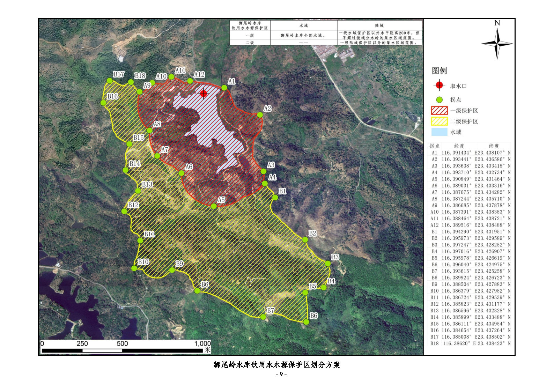
Task: Click the 二级 row label in top table
Action: 250,43
